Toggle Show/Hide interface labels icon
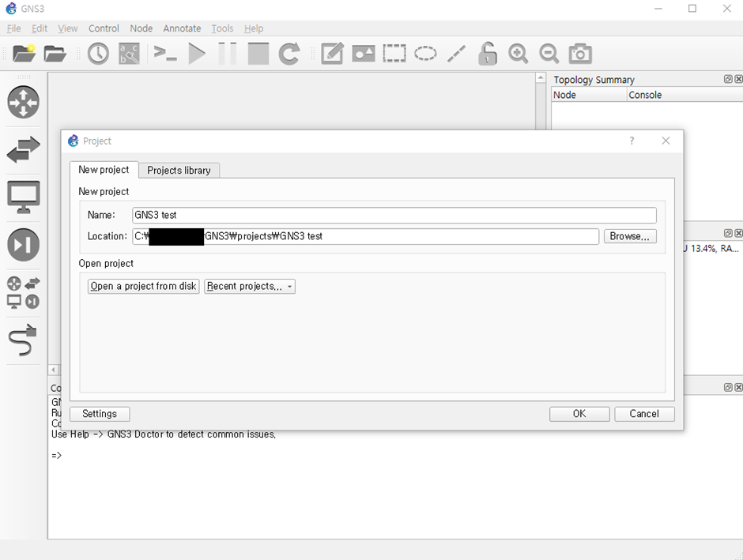The width and height of the screenshot is (743, 560). (129, 54)
